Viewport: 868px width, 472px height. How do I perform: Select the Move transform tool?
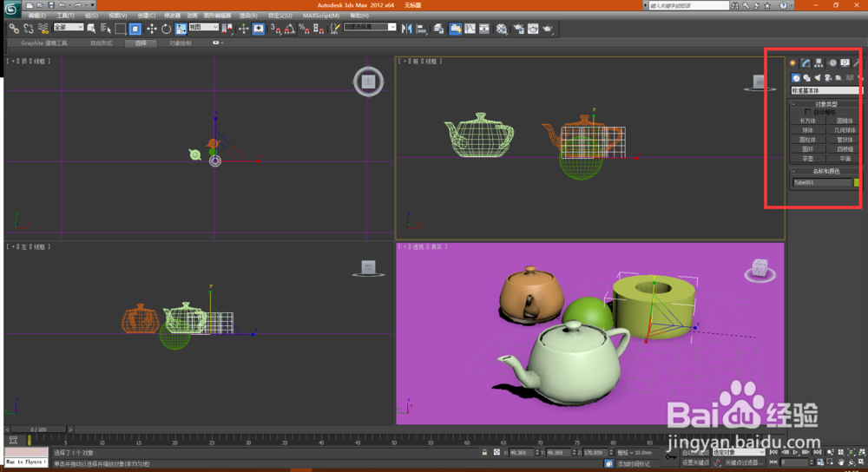tap(151, 29)
